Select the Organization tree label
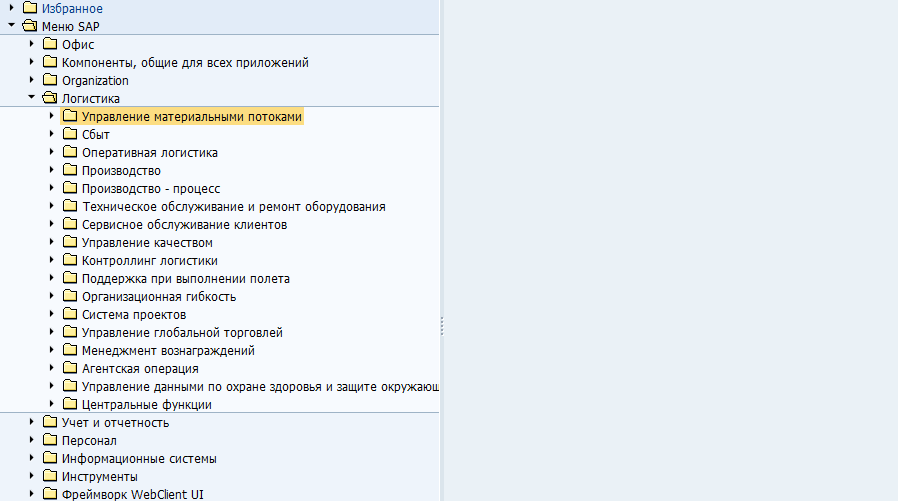898x501 pixels. pyautogui.click(x=95, y=81)
